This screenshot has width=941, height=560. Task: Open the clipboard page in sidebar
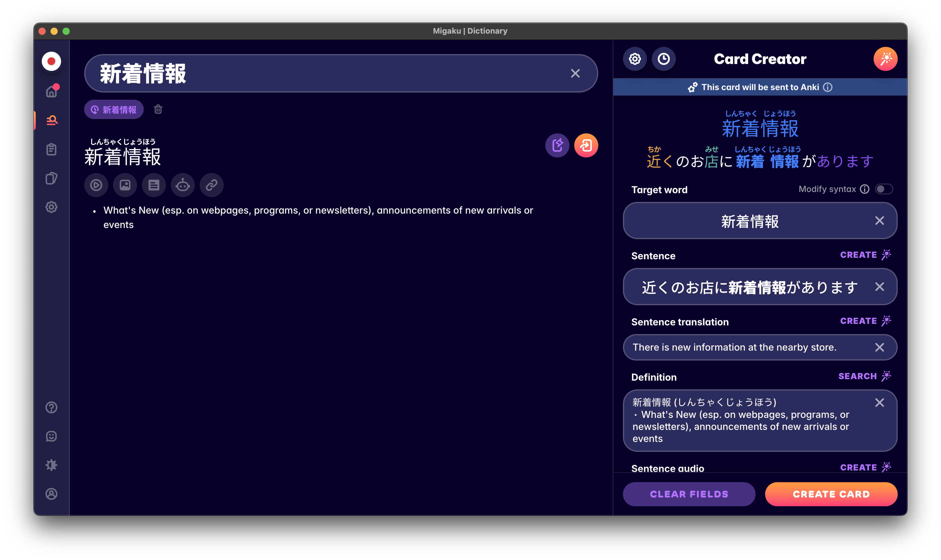(x=51, y=149)
